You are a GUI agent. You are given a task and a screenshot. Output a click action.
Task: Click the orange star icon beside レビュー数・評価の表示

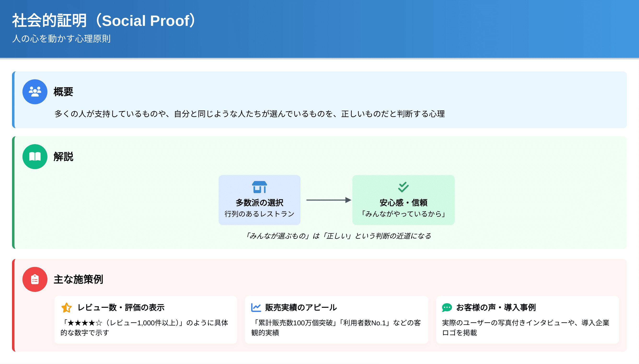pyautogui.click(x=67, y=307)
